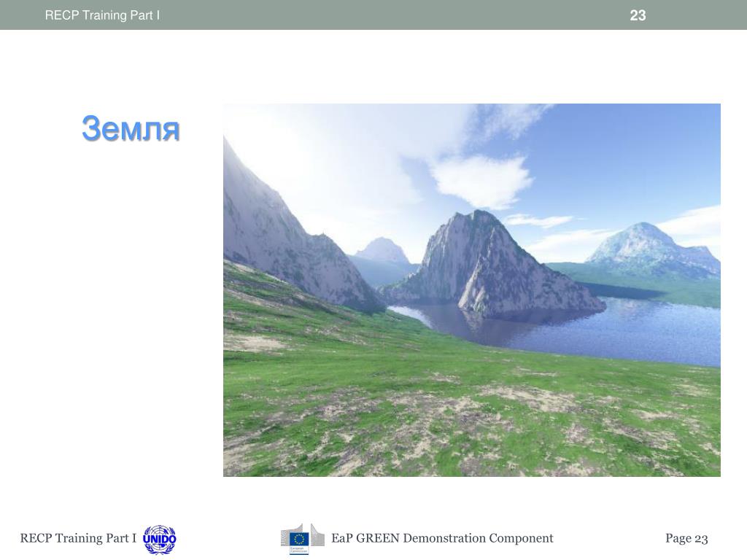The image size is (747, 560).
Task: Click slide number 23 in the header bar
Action: click(x=638, y=15)
